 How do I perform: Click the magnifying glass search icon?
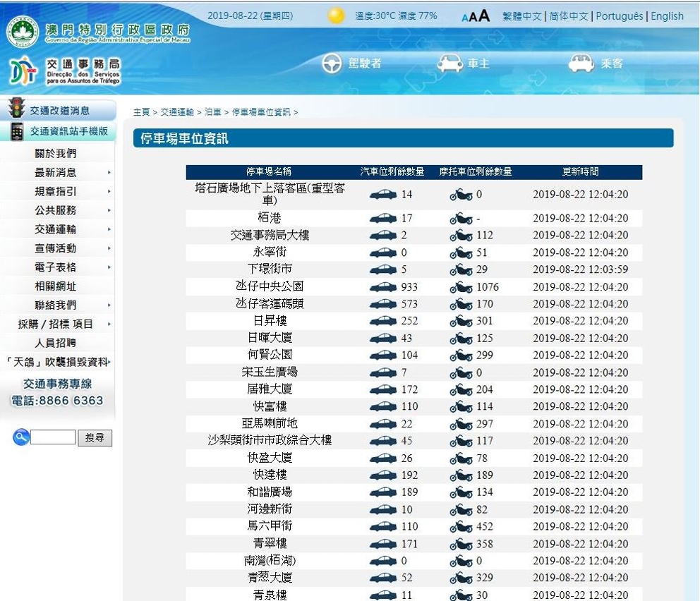pos(20,437)
